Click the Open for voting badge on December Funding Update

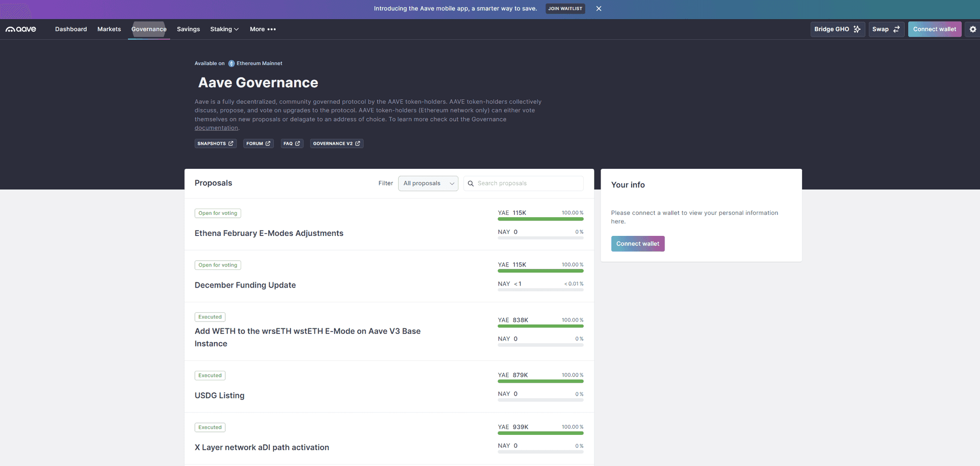coord(218,265)
